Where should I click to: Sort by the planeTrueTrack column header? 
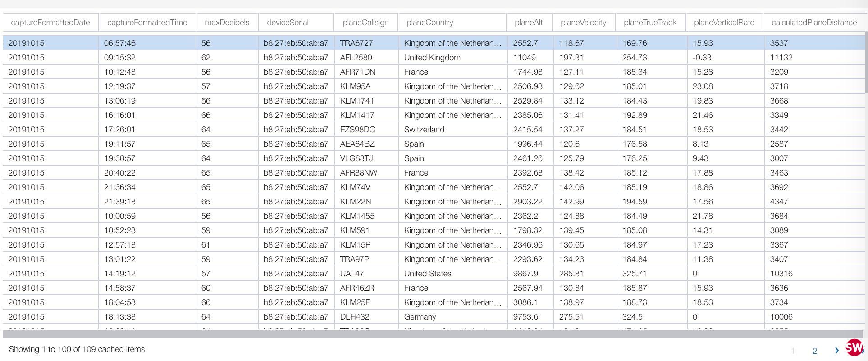[x=650, y=23]
